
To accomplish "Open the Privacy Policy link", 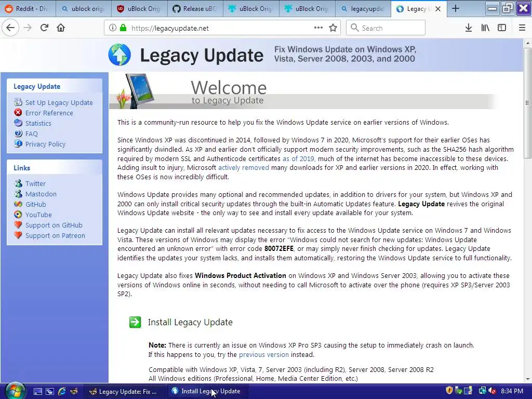I will tap(46, 144).
